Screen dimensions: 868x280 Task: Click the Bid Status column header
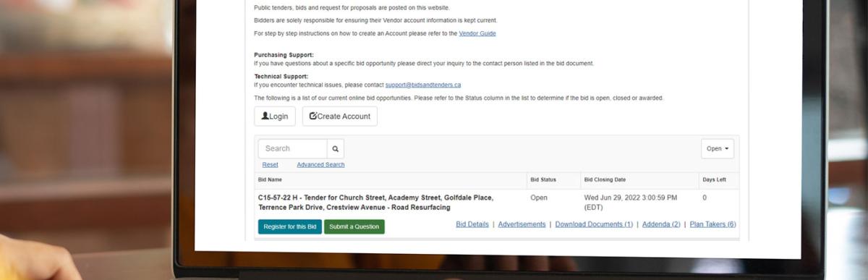click(543, 179)
